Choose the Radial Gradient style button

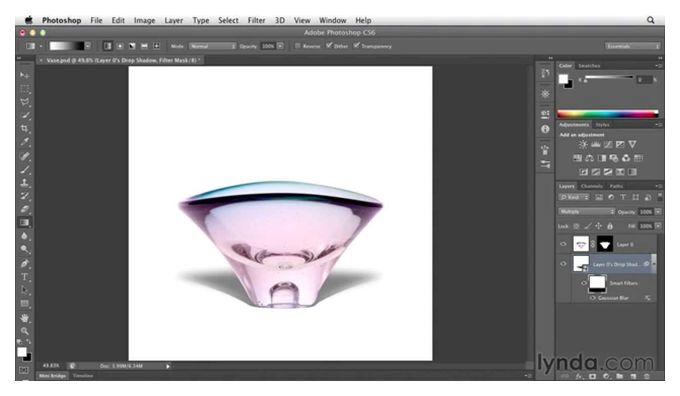coord(120,46)
